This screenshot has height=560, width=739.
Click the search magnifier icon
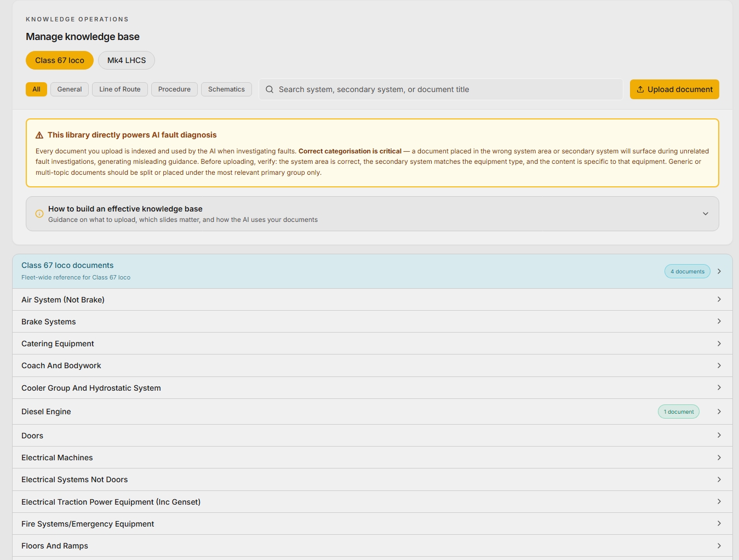[x=270, y=89]
